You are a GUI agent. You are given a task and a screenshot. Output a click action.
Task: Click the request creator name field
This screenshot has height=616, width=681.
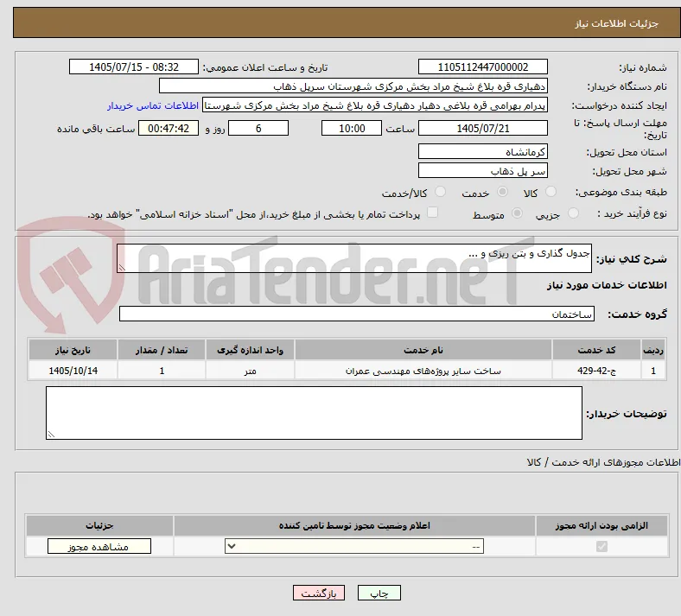pyautogui.click(x=375, y=105)
